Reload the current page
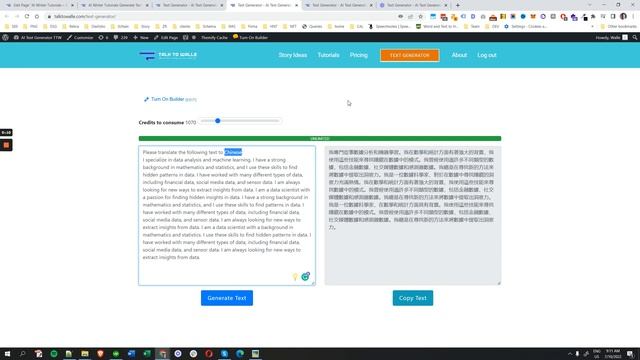640x360 pixels. [27, 16]
